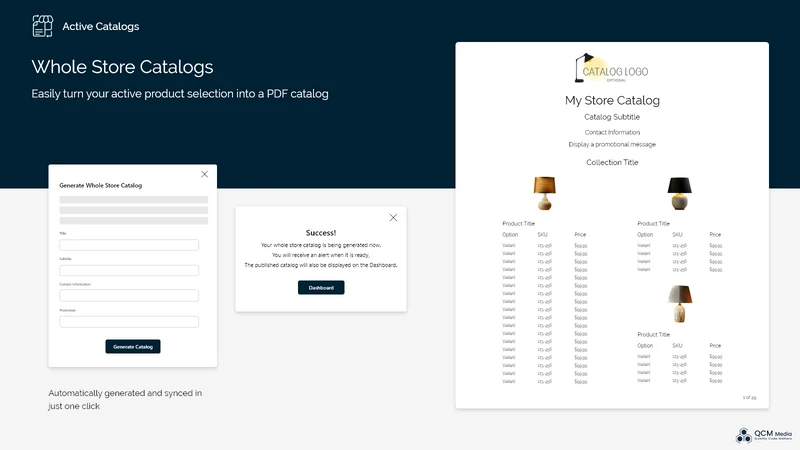The height and width of the screenshot is (450, 800).
Task: Click the Generate Catalog button
Action: [x=133, y=346]
